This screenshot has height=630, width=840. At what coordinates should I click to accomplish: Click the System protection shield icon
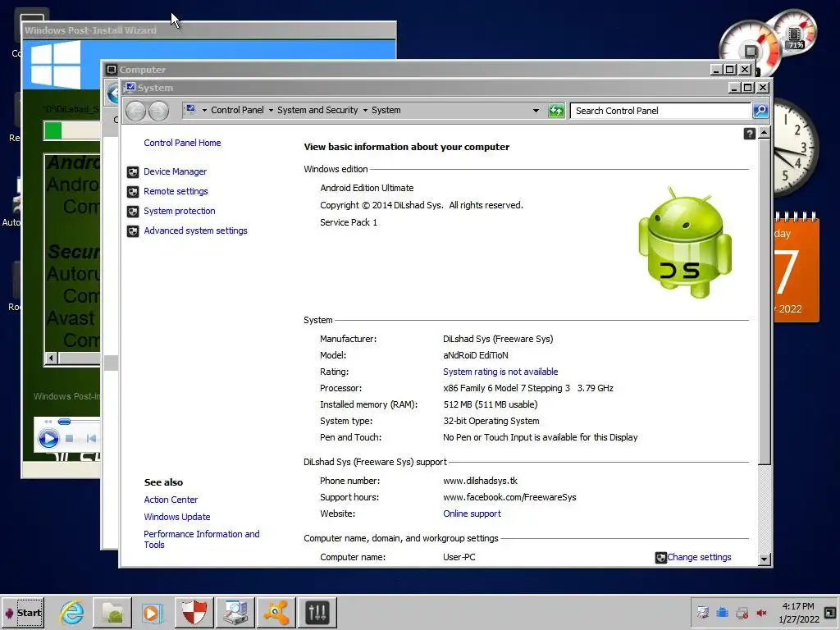[x=133, y=212]
